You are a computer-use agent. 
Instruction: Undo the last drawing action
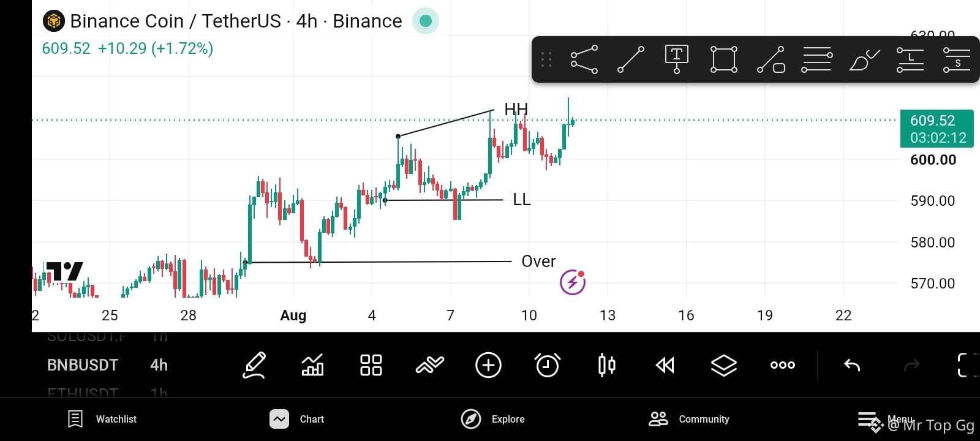852,365
